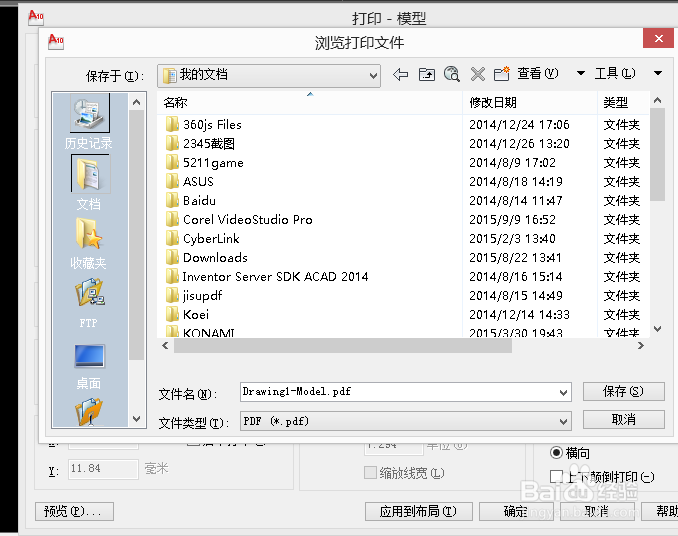Sort the file list by 类型 column
Image resolution: width=678 pixels, height=536 pixels.
(x=623, y=102)
